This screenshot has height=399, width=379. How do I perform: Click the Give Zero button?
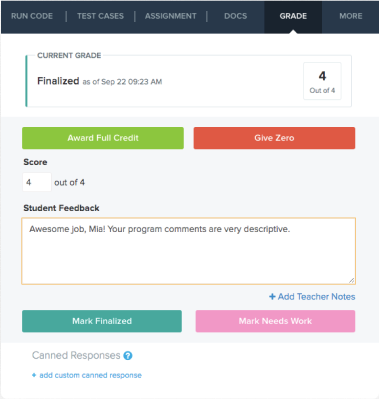(x=274, y=138)
